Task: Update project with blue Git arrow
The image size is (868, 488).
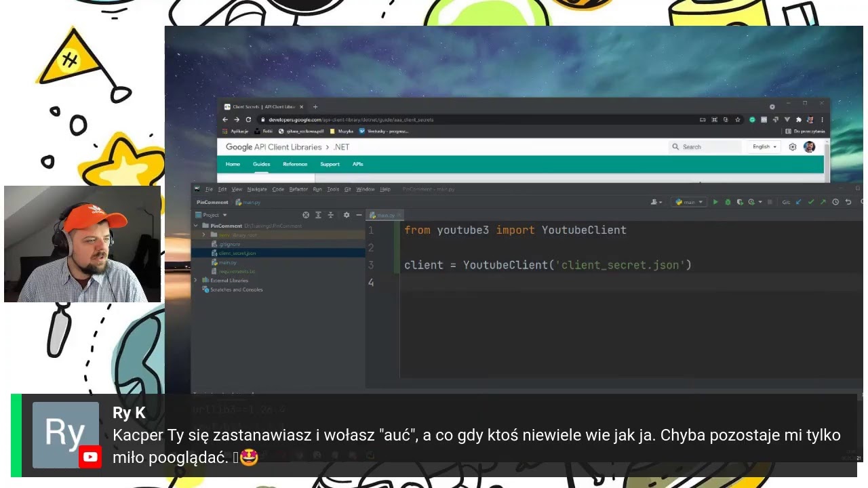Action: tap(799, 202)
